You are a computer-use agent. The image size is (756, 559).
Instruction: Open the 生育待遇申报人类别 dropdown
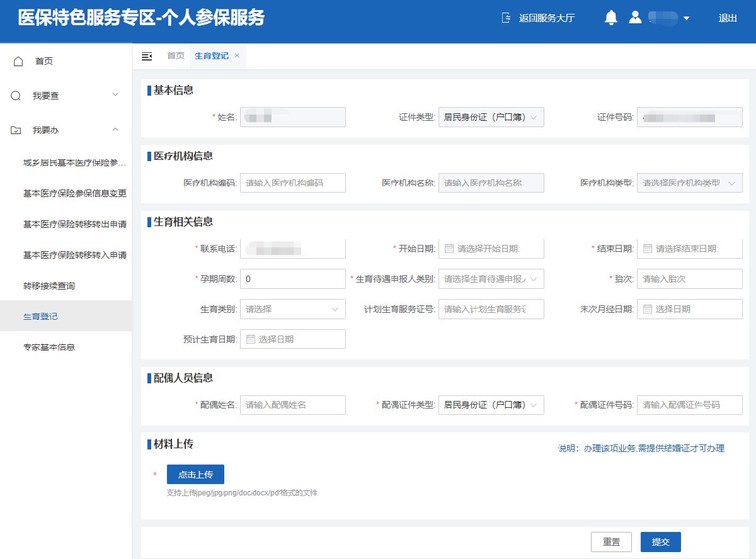click(491, 279)
